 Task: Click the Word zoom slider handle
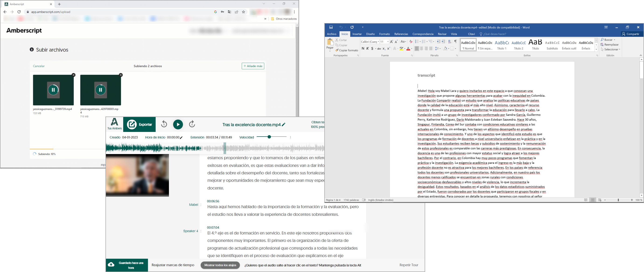(618, 200)
